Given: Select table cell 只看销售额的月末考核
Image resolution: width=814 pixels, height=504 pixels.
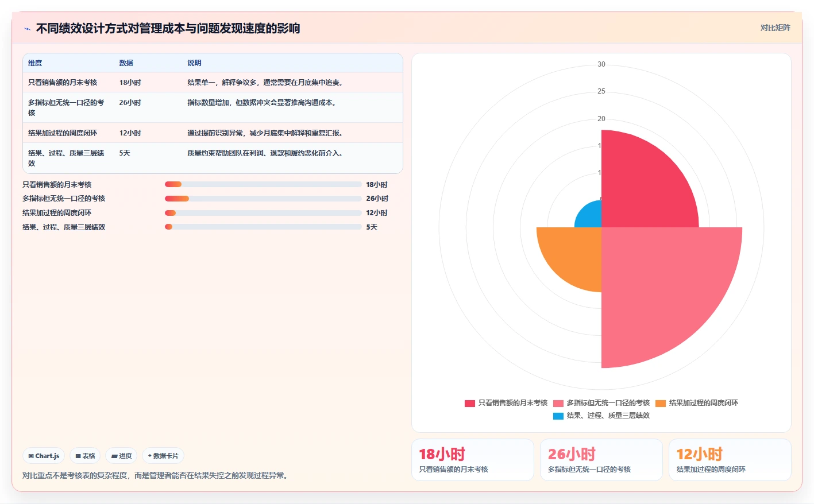Looking at the screenshot, I should [x=63, y=83].
